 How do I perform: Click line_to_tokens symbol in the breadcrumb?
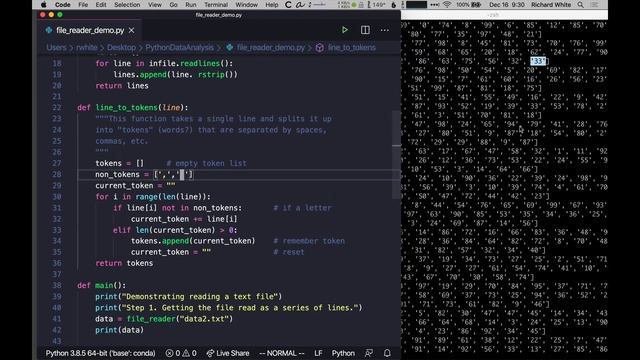click(351, 47)
